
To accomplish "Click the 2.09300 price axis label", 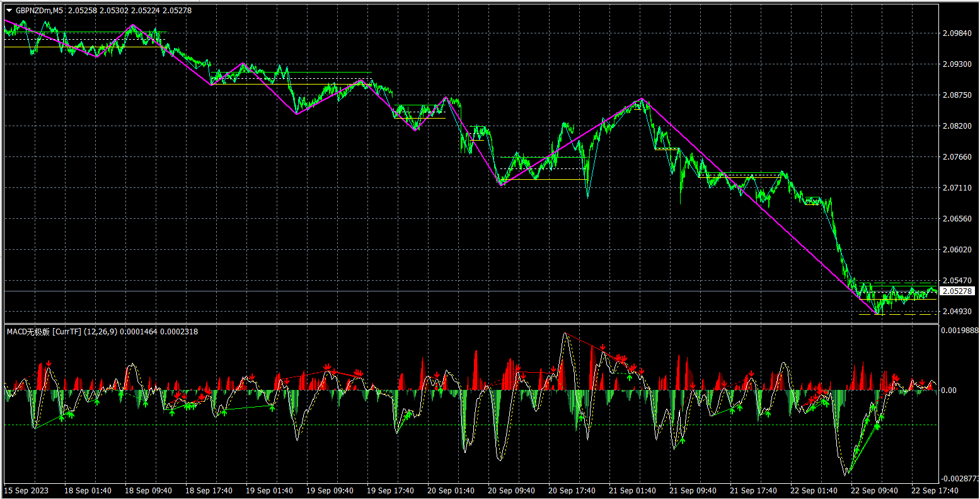I will [957, 64].
